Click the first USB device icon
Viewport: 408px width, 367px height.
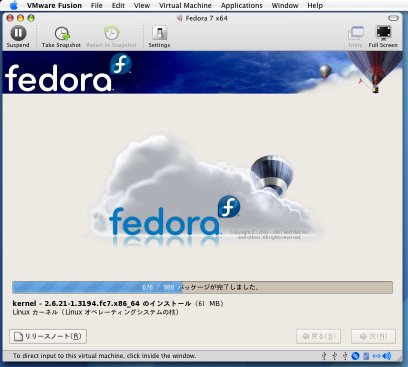[x=324, y=356]
